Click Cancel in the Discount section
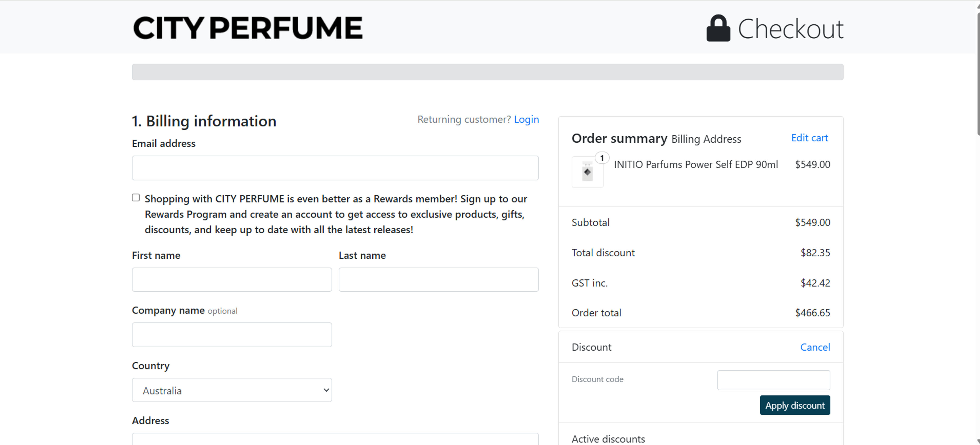This screenshot has width=980, height=445. [815, 347]
